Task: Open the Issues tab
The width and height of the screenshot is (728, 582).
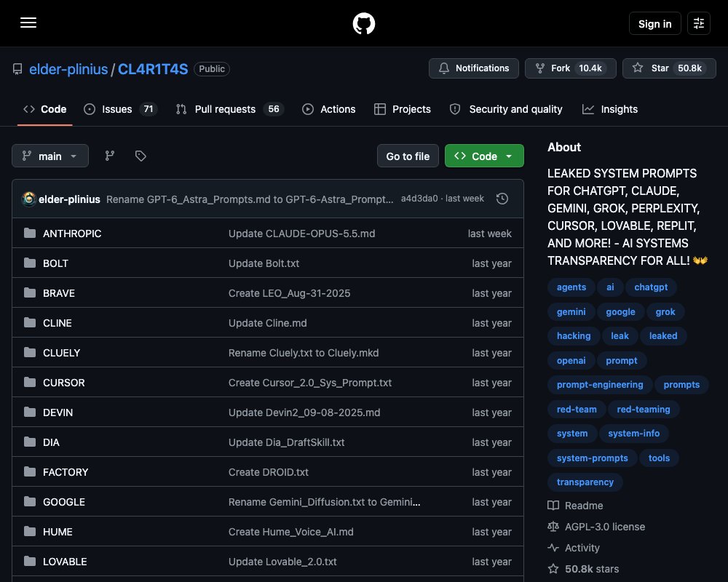Action: (x=120, y=109)
